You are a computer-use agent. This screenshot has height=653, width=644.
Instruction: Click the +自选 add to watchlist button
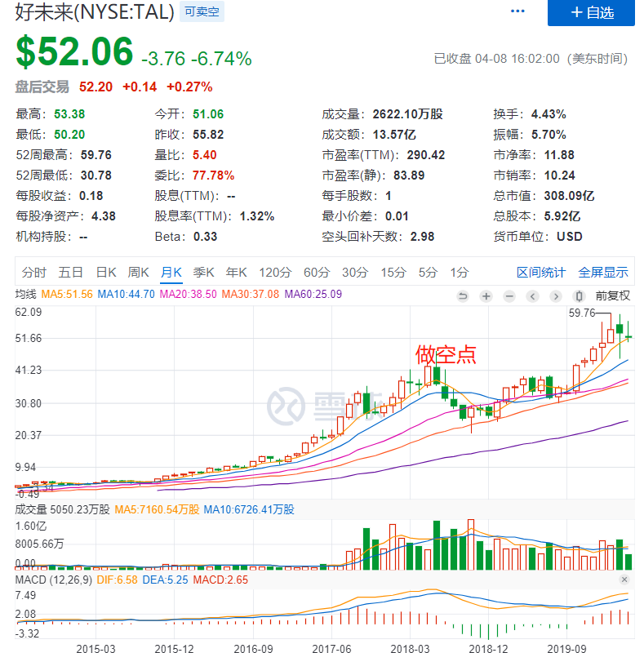coord(591,12)
